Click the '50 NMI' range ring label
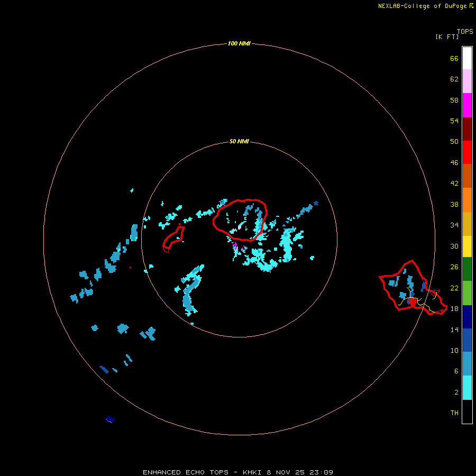 pos(239,141)
